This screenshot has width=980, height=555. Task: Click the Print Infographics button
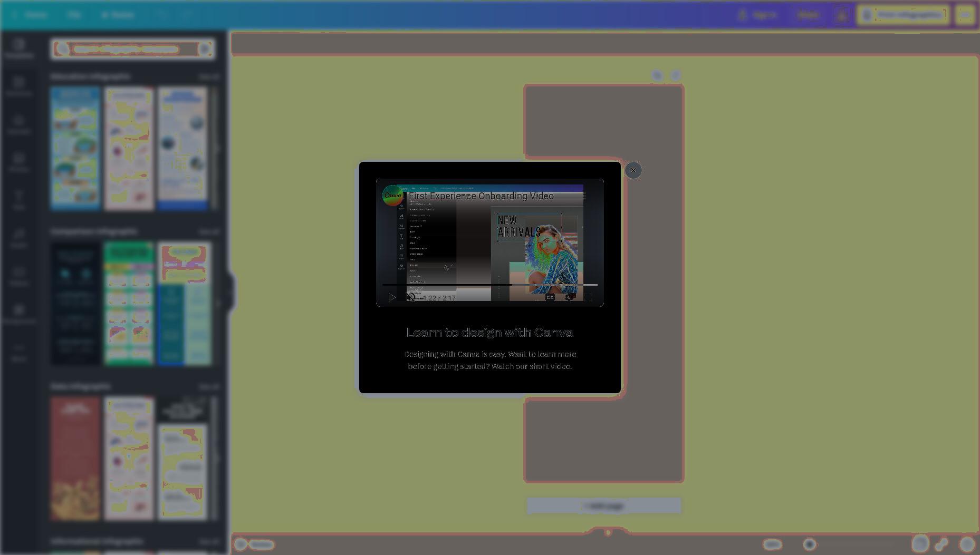pyautogui.click(x=904, y=15)
